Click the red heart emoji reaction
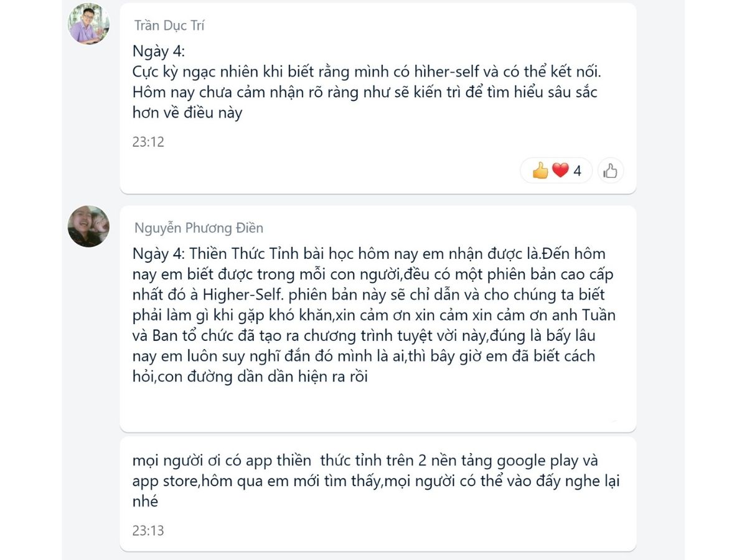The width and height of the screenshot is (747, 560). [560, 170]
